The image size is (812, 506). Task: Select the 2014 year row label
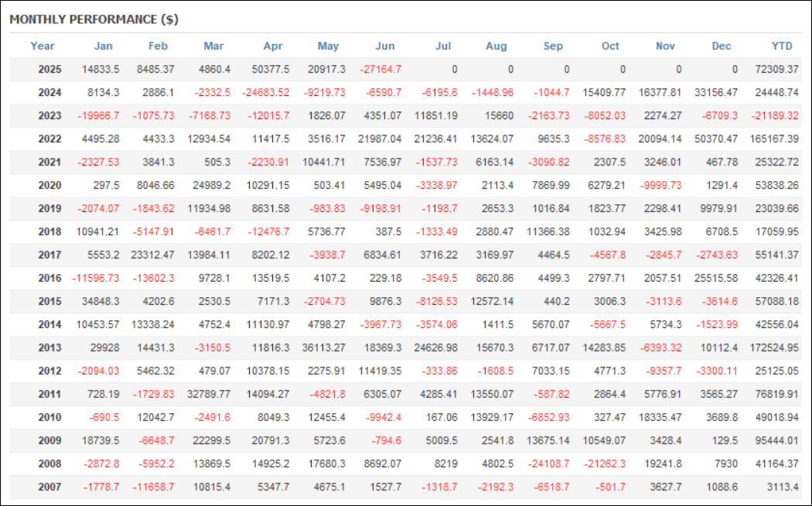tap(49, 325)
